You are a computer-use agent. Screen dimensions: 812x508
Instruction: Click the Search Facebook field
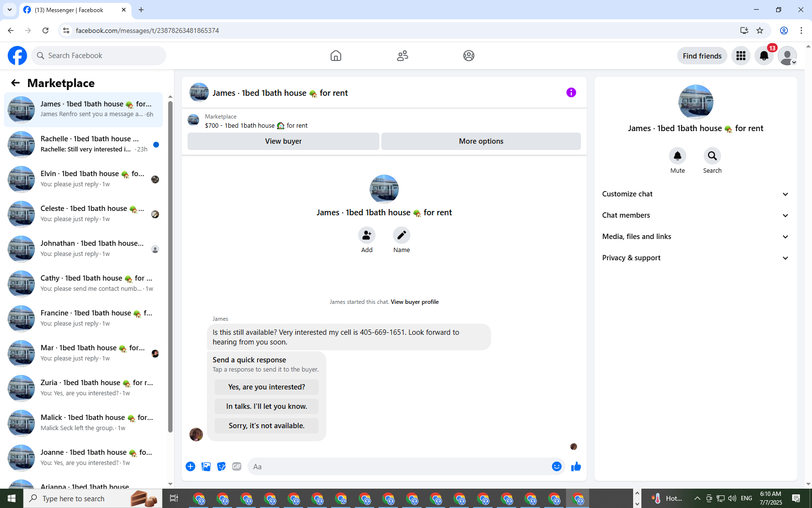pyautogui.click(x=99, y=56)
